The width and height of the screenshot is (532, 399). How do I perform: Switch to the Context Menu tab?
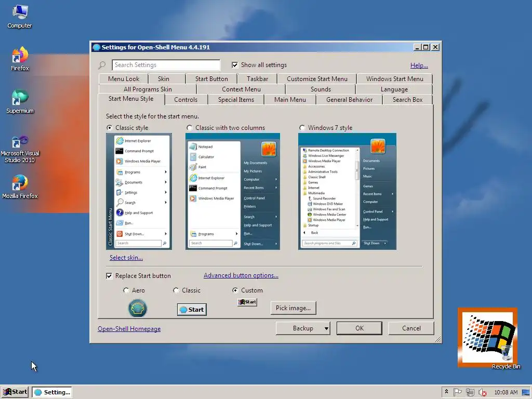click(x=241, y=89)
